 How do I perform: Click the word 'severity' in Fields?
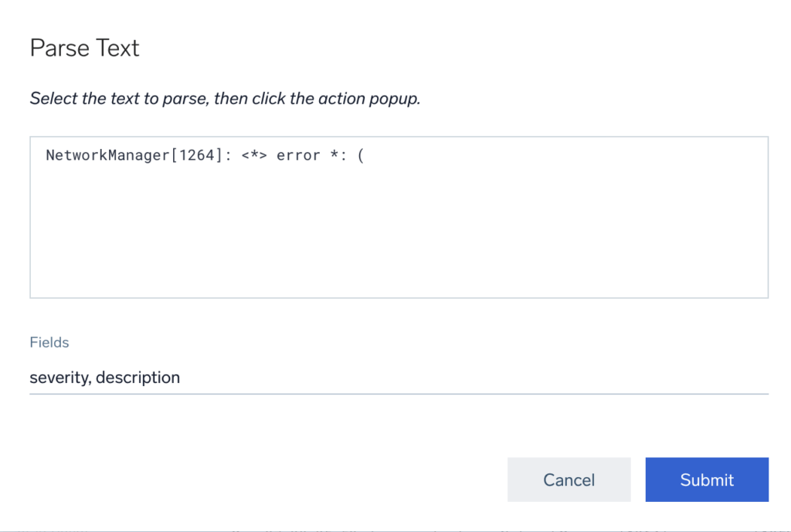[x=59, y=378]
